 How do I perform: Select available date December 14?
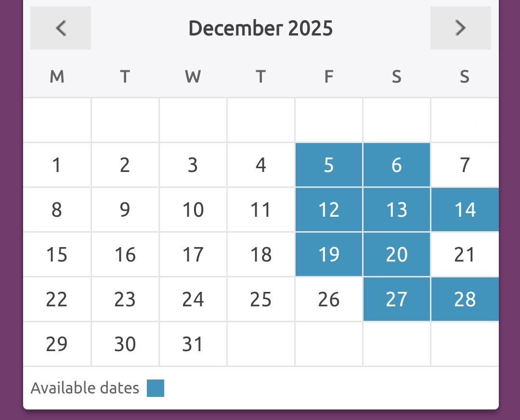465,210
